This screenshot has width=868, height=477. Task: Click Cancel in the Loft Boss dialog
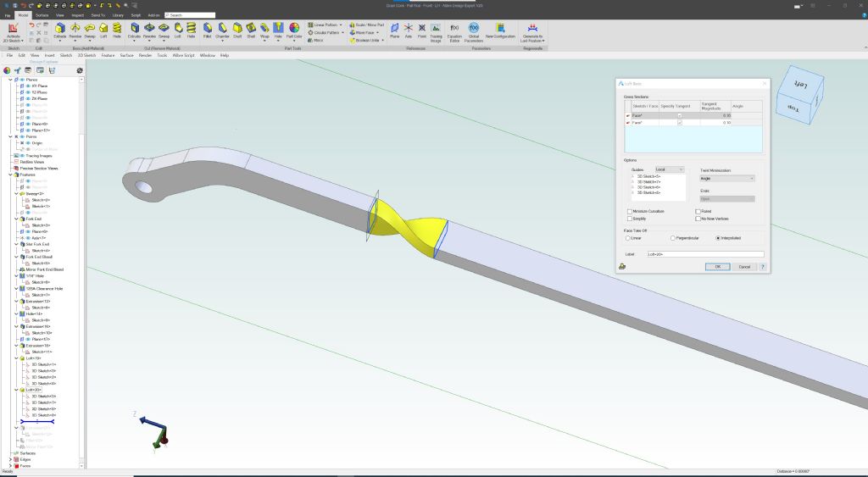coord(744,267)
